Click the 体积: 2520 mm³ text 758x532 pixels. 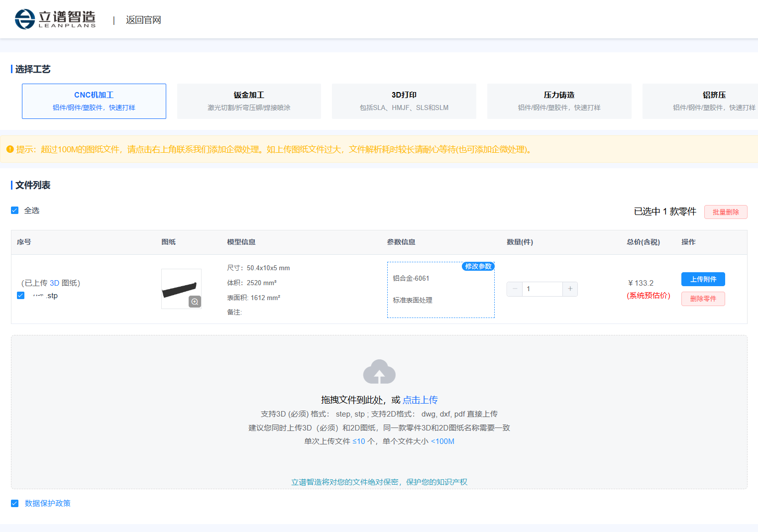tap(252, 283)
